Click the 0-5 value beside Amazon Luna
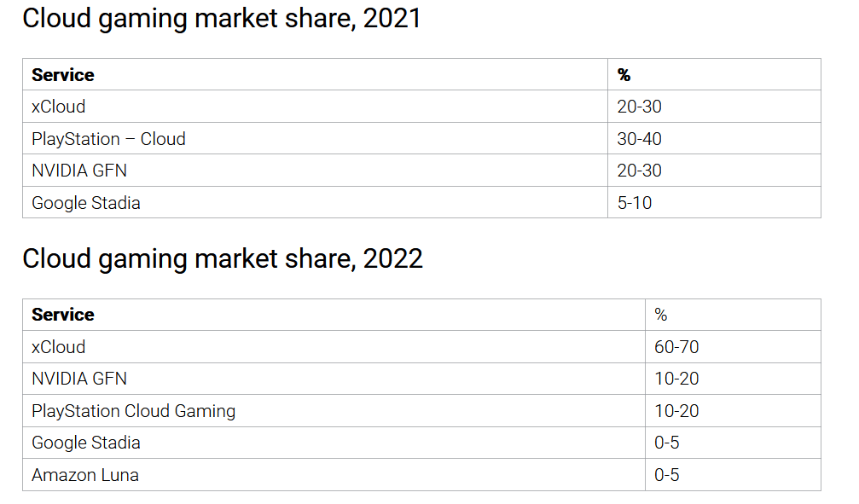This screenshot has height=504, width=859. coord(667,475)
